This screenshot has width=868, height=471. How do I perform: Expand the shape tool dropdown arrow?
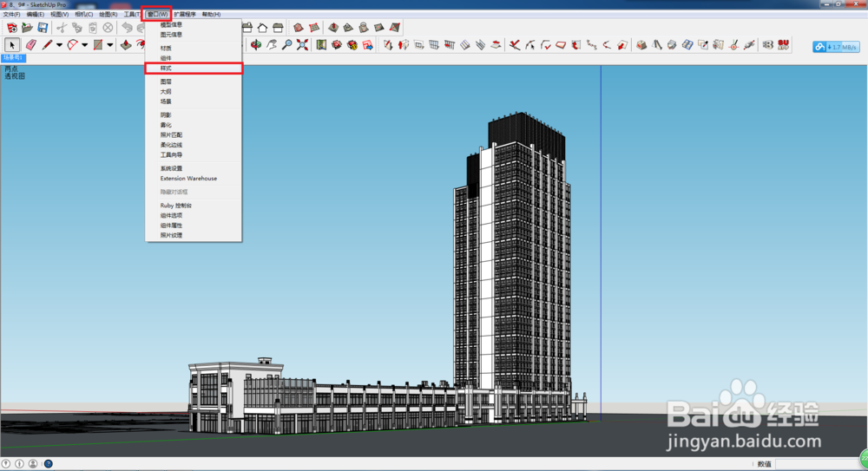tap(109, 45)
